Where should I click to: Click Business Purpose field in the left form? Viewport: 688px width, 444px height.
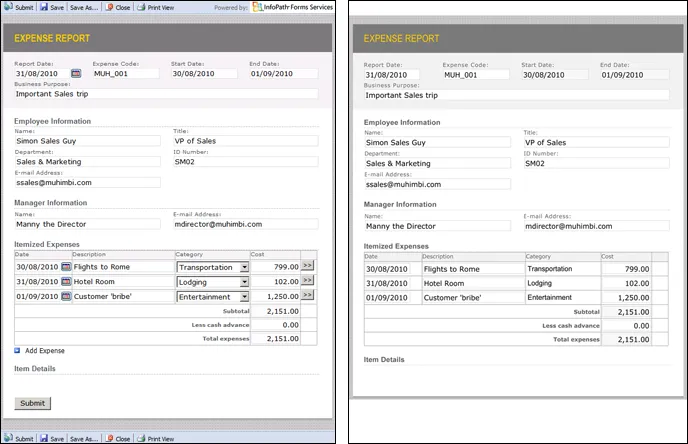click(166, 95)
